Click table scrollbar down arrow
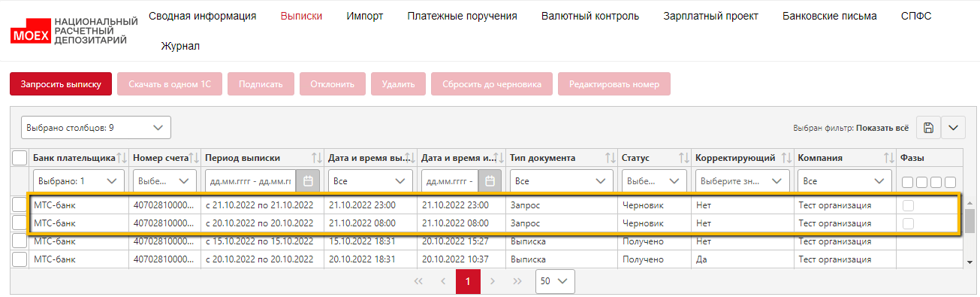Image resolution: width=980 pixels, height=297 pixels. tap(969, 262)
